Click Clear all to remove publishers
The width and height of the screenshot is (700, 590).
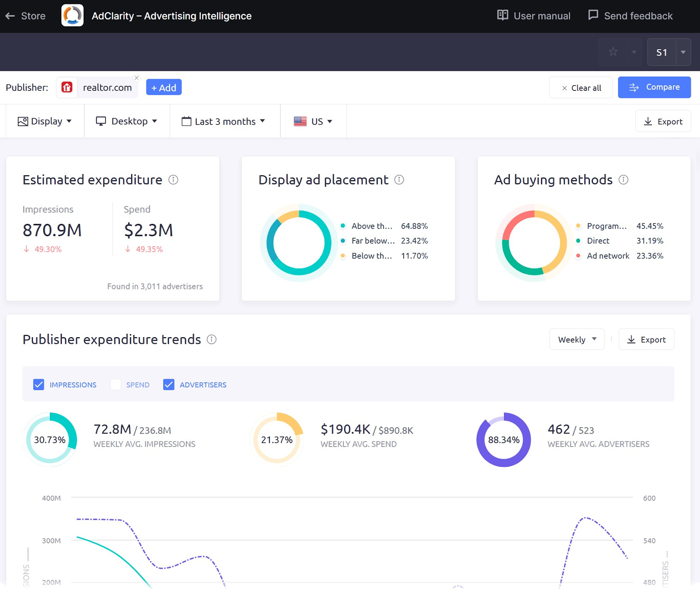tap(581, 87)
